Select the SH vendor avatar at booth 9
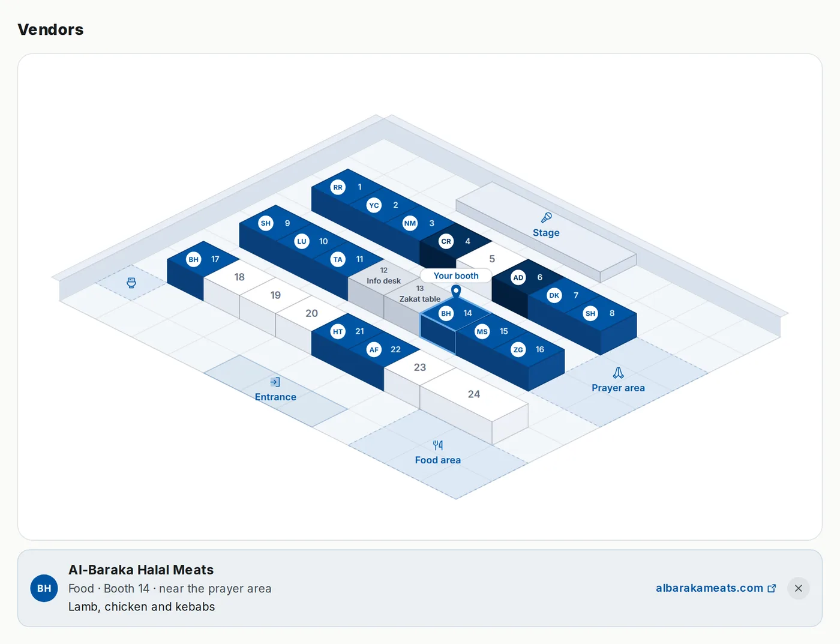Viewport: 840px width, 644px height. click(x=265, y=223)
